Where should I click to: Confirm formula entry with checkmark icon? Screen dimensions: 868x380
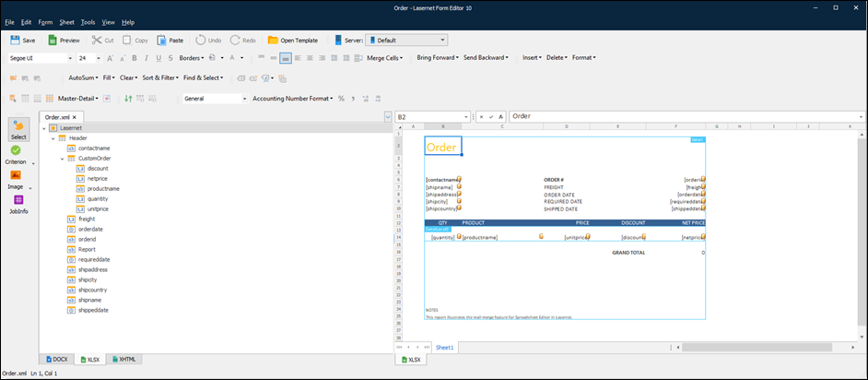tap(491, 117)
